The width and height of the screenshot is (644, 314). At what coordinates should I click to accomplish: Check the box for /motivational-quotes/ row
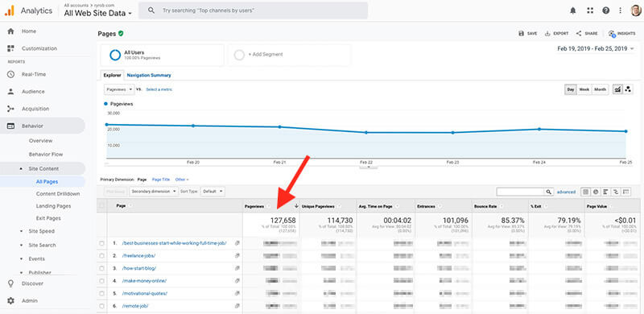102,293
